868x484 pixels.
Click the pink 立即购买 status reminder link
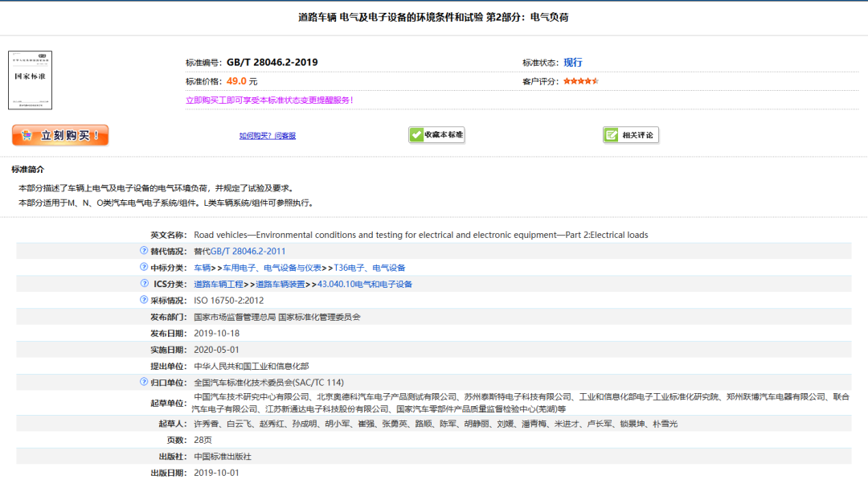268,100
